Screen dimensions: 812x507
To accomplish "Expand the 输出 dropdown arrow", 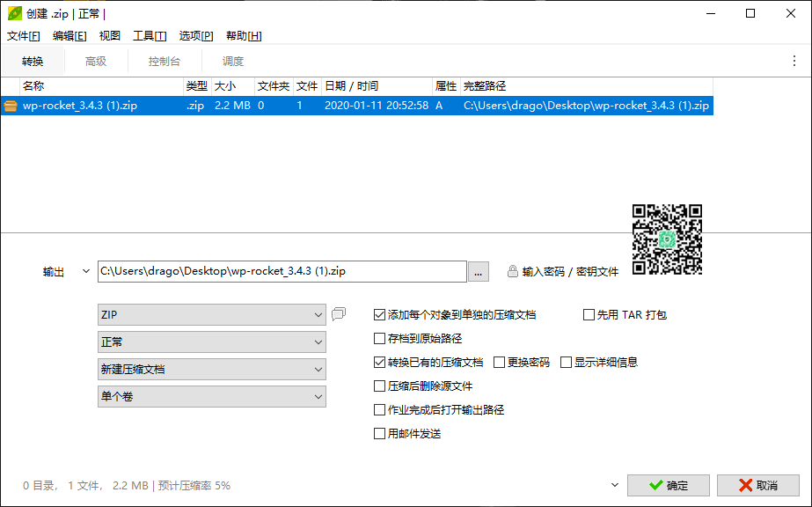I will 86,271.
